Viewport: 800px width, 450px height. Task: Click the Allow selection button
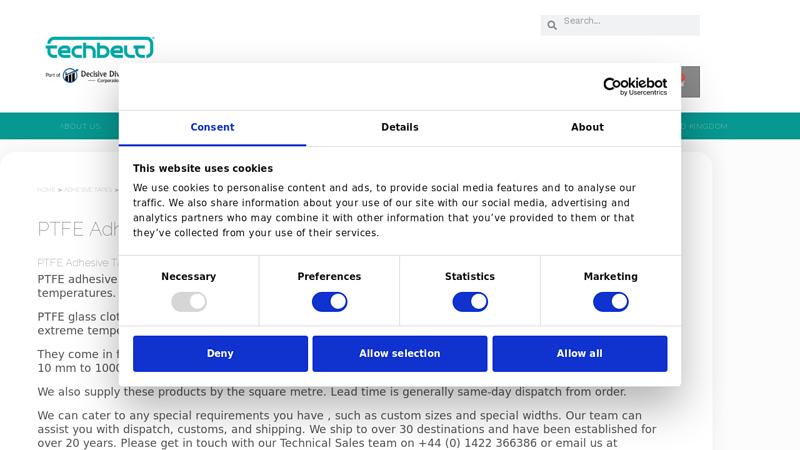[x=400, y=354]
